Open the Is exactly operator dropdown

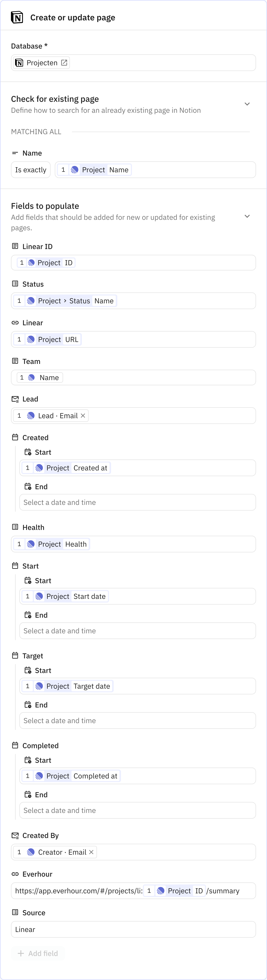pos(30,170)
